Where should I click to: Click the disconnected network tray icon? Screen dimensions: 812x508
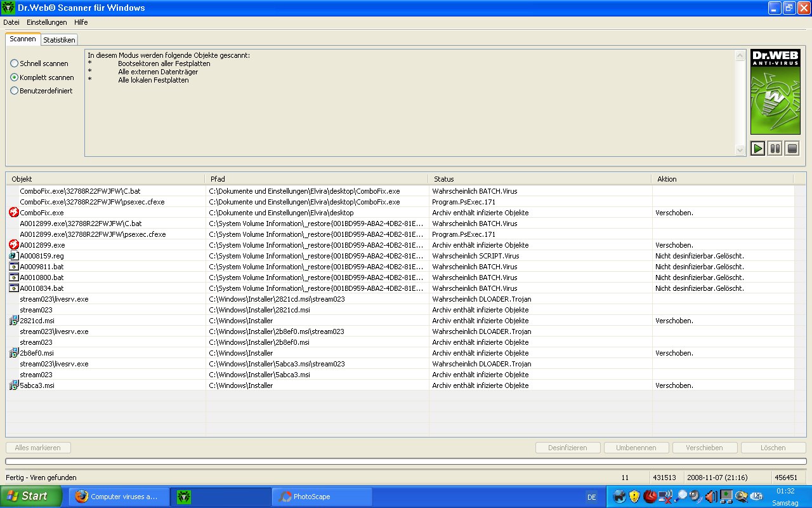tap(665, 497)
